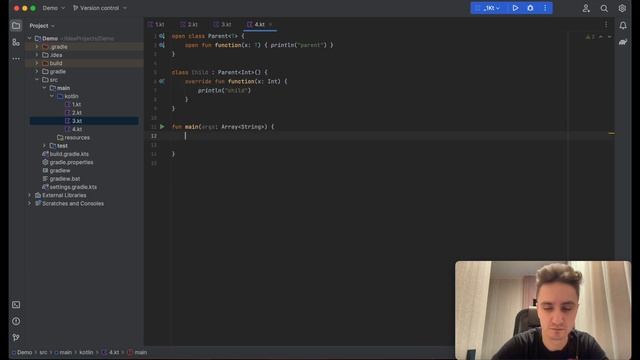Open IDE settings gear
640x360 pixels.
pyautogui.click(x=622, y=8)
